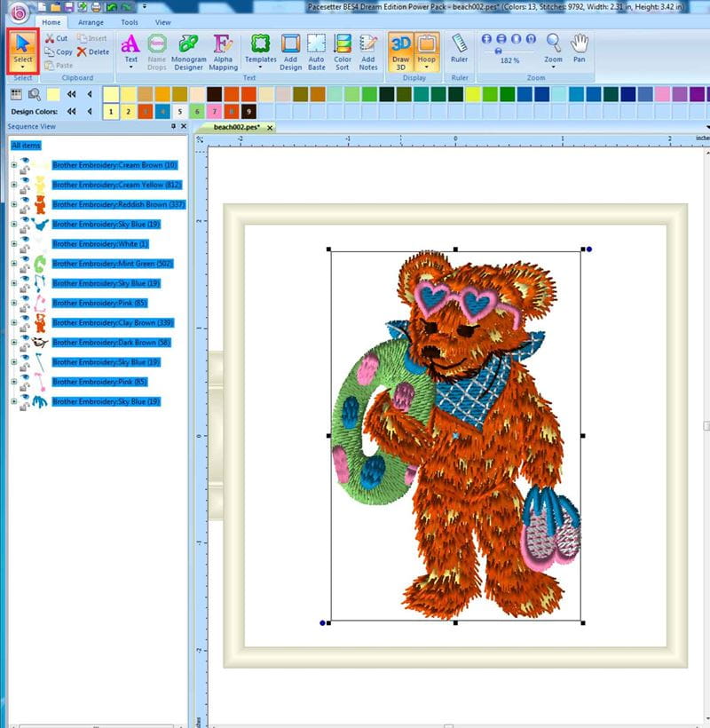
Task: Select All items in Sequence View
Action: point(26,146)
